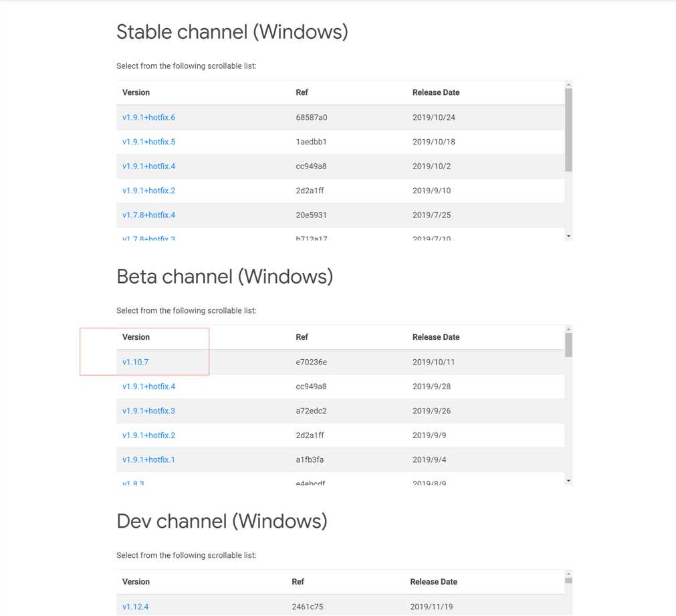Open v1.9.1+hotfix.5 stable release link
The image size is (676, 616).
point(148,142)
